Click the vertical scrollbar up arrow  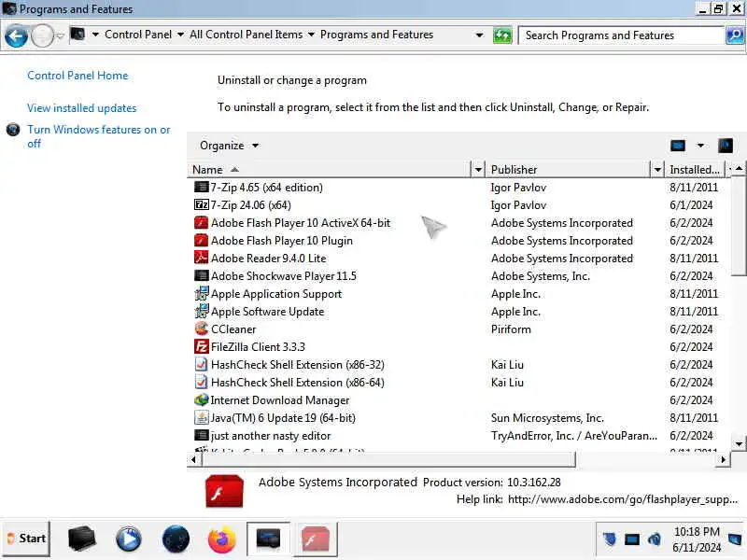(739, 169)
